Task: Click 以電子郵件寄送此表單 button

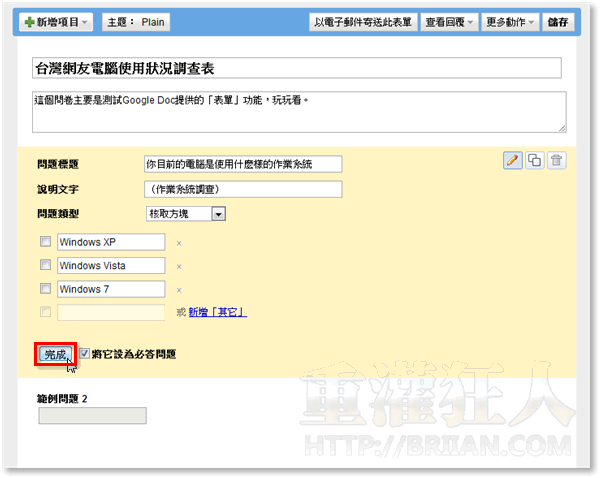Action: pyautogui.click(x=363, y=22)
